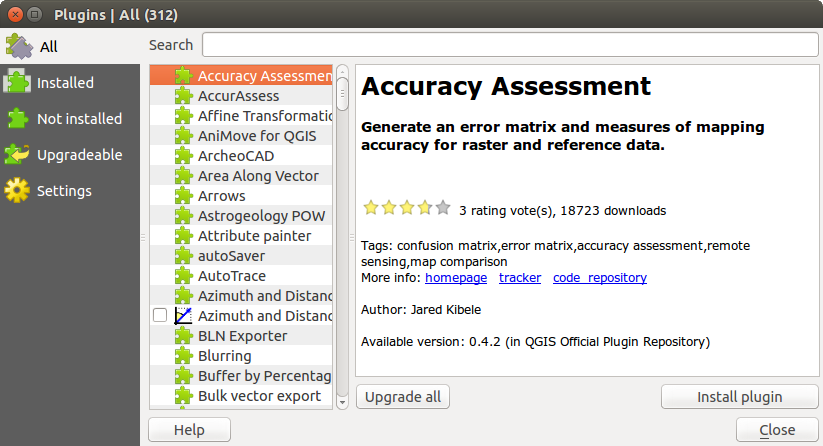Open the Settings tab in sidebar
The height and width of the screenshot is (446, 823).
pyautogui.click(x=64, y=191)
